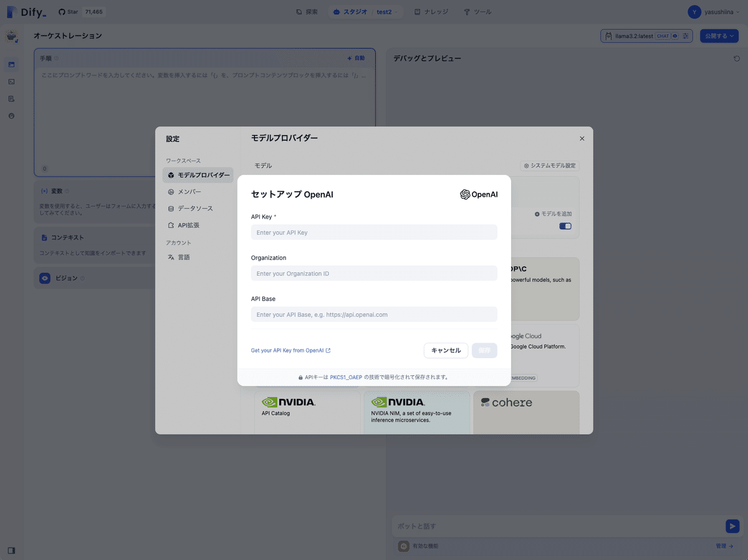Toggle the model provider switch
This screenshot has height=560, width=748.
tap(565, 226)
